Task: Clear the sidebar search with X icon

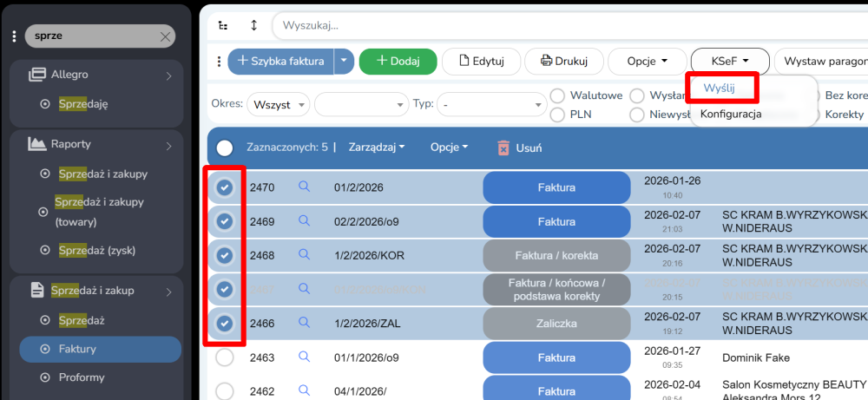Action: [x=165, y=36]
